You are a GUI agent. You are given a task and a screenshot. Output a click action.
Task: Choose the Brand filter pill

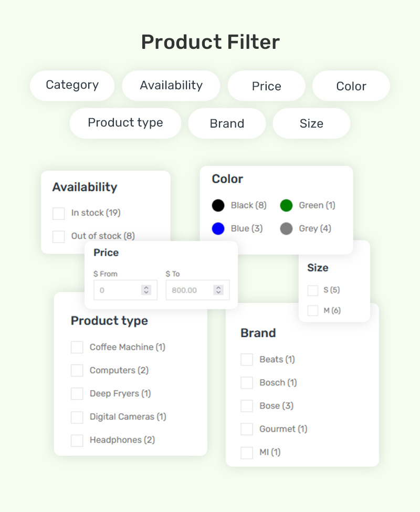click(227, 123)
